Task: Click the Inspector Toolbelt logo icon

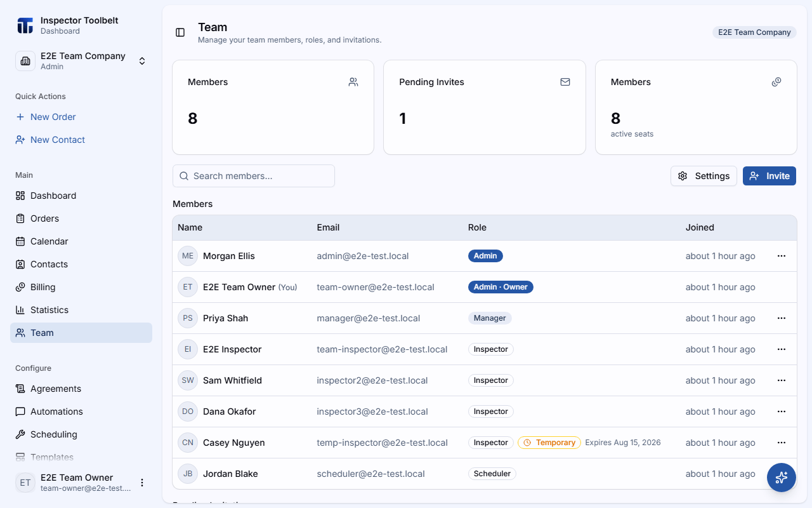Action: pyautogui.click(x=25, y=25)
